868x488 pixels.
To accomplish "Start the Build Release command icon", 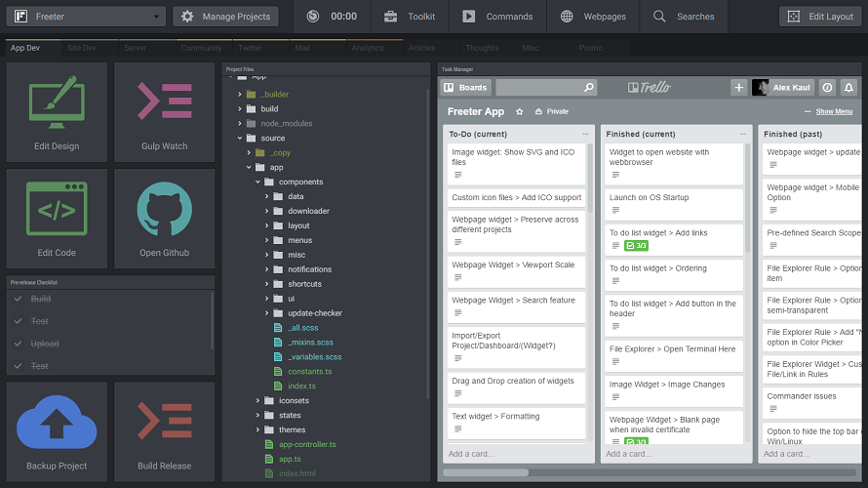I will click(165, 421).
